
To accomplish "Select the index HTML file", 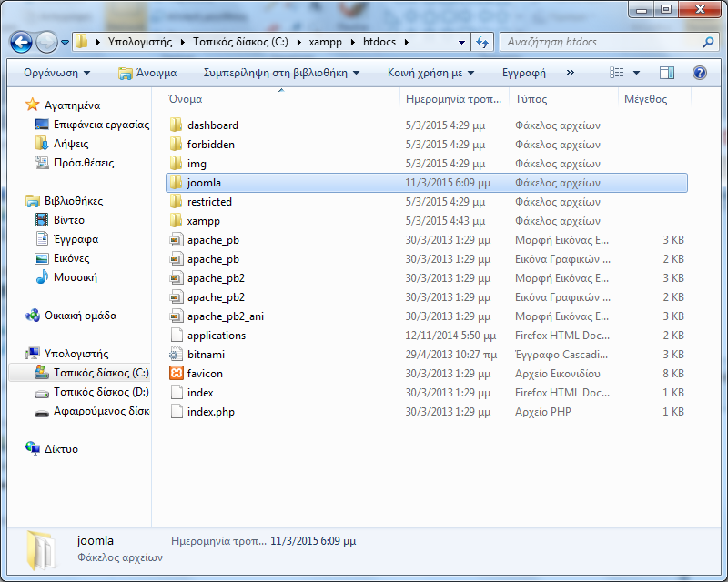I will [426, 393].
